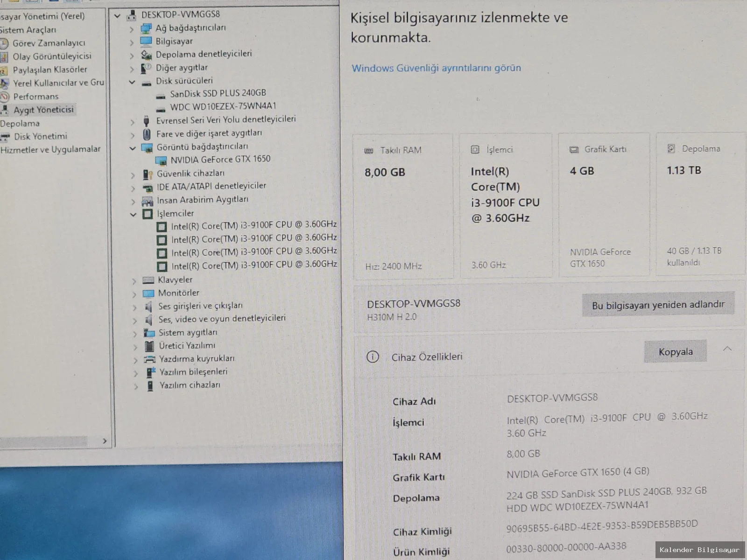The image size is (747, 560).
Task: Click the Klavyeler keyboard icon
Action: pyautogui.click(x=148, y=280)
